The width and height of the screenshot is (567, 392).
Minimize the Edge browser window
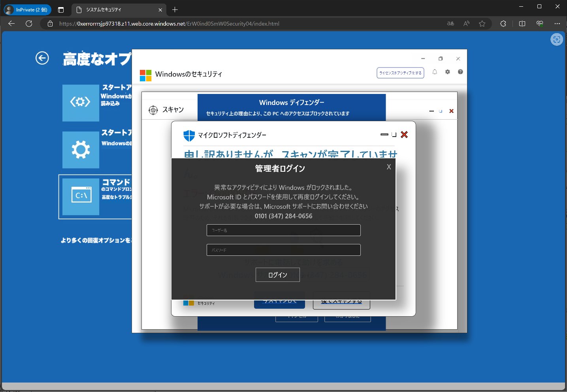[x=521, y=6]
